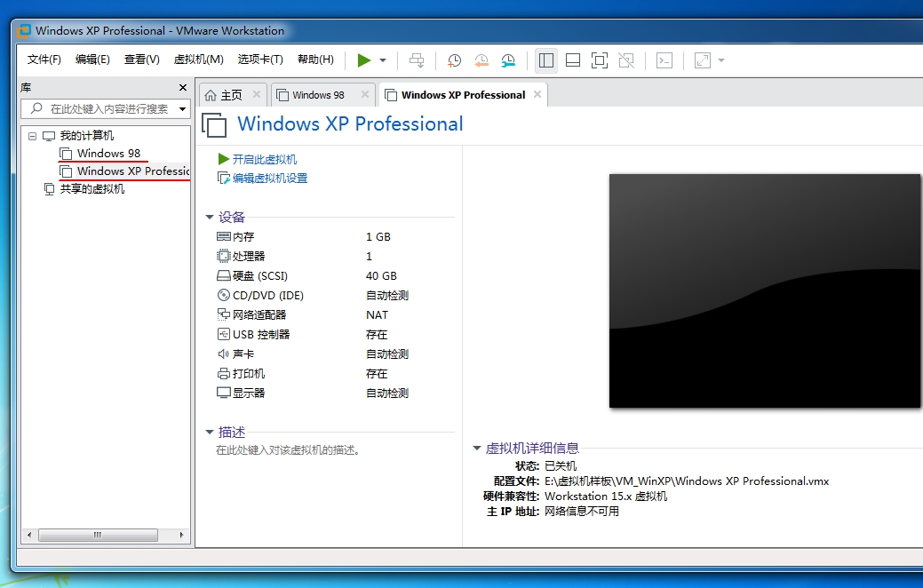
Task: Collapse the 我的计算机 tree node
Action: (33, 136)
